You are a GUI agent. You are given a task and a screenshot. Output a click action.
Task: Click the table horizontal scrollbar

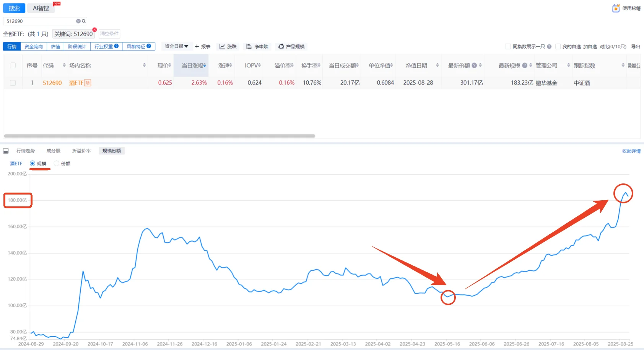(159, 136)
